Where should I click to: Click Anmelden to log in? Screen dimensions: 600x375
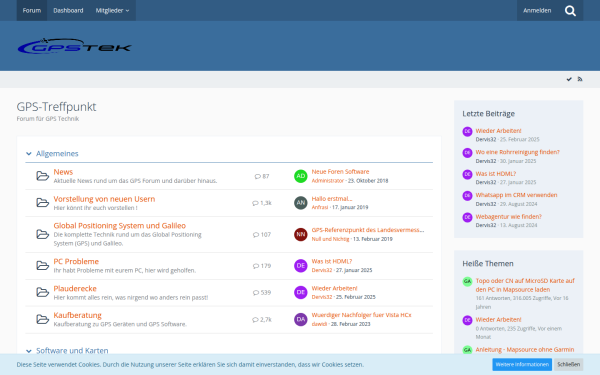pyautogui.click(x=537, y=11)
